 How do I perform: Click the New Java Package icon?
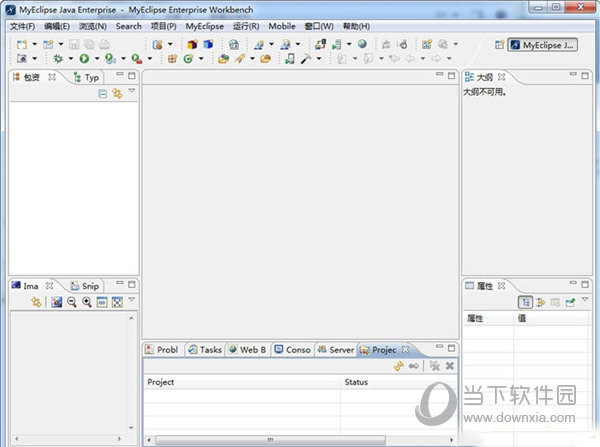(x=173, y=59)
